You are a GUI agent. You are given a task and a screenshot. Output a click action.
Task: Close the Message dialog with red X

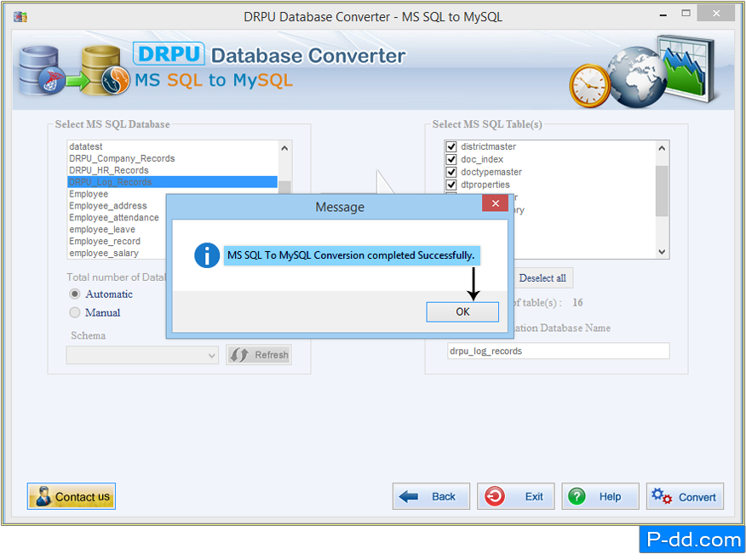coord(495,203)
